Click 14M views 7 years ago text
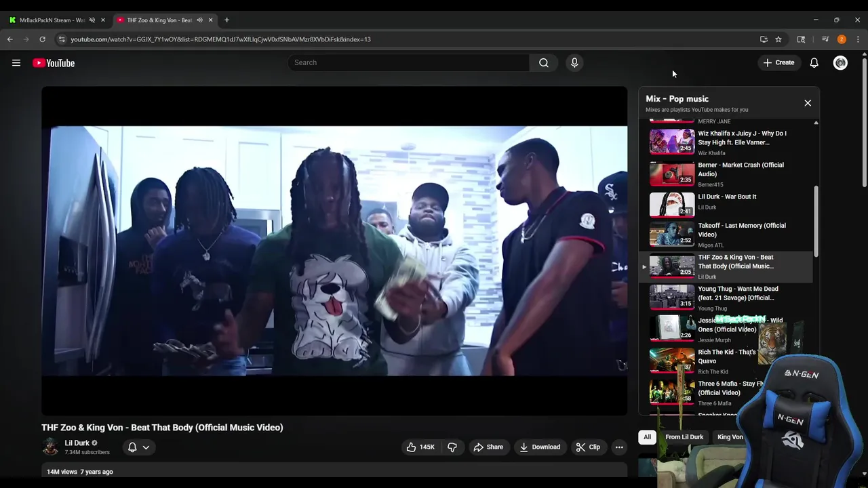 click(x=80, y=472)
